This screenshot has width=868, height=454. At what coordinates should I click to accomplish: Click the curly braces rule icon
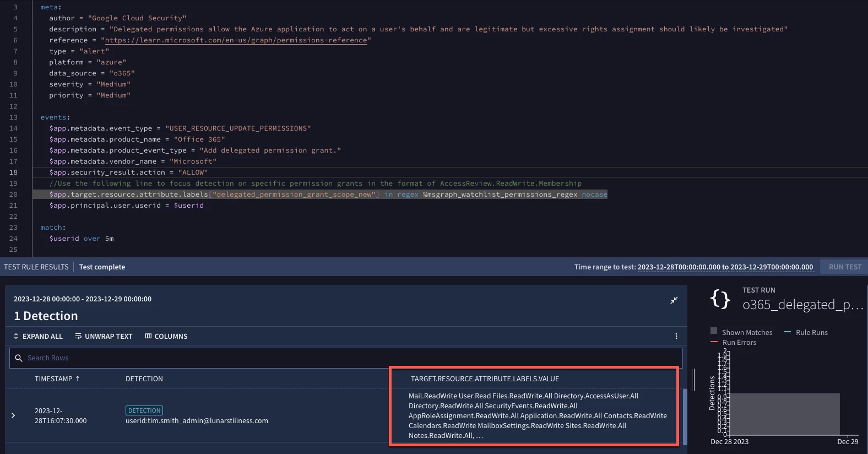pos(720,299)
